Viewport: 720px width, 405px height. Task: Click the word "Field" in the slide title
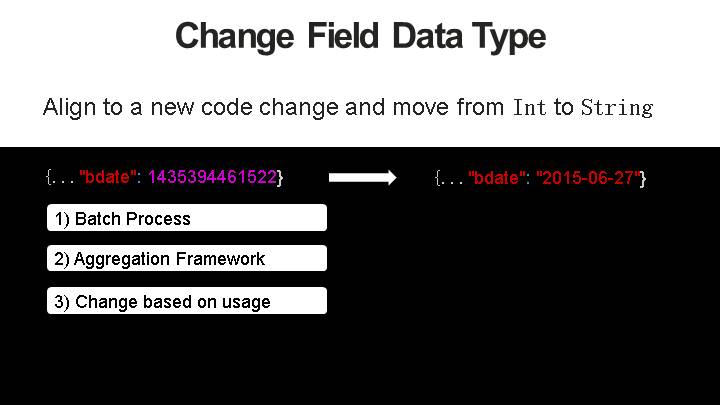(343, 37)
